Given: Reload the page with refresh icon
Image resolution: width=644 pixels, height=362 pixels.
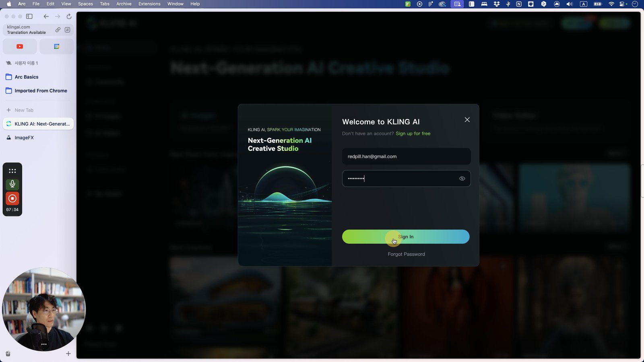Looking at the screenshot, I should [69, 16].
